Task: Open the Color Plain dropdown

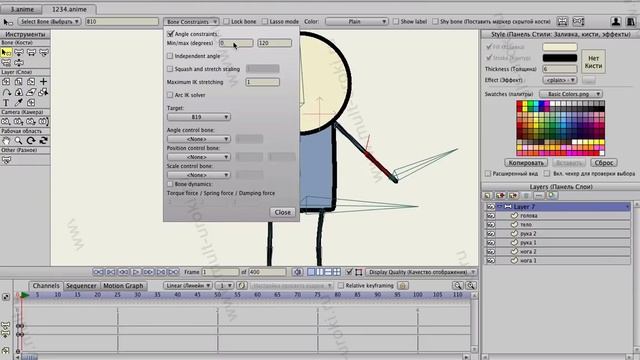Action: click(x=357, y=22)
